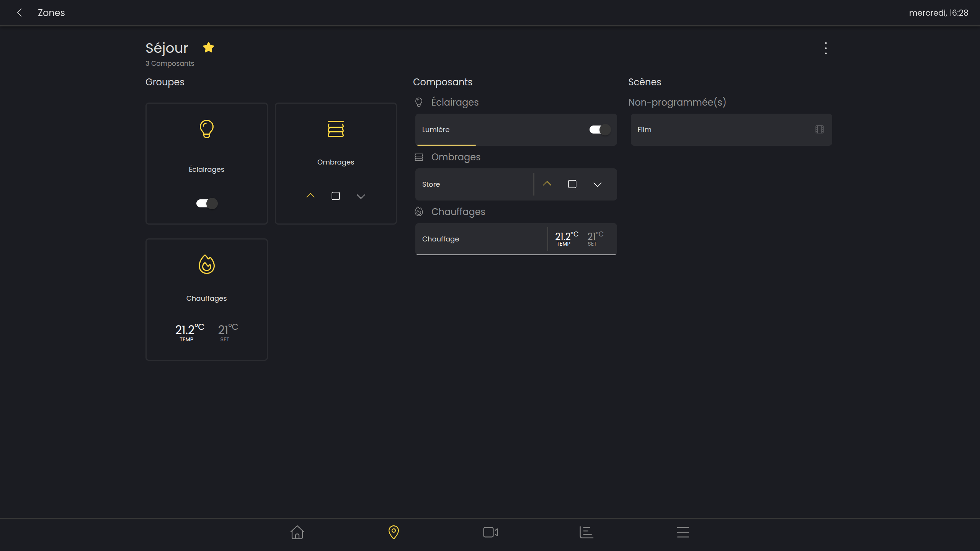Select the zones location pin tab

tap(394, 532)
